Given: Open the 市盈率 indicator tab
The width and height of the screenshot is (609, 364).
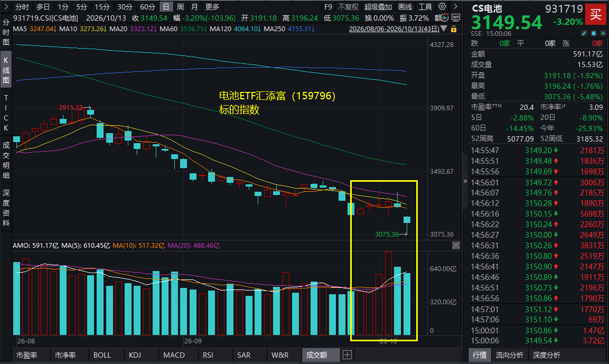Looking at the screenshot, I should (27, 355).
